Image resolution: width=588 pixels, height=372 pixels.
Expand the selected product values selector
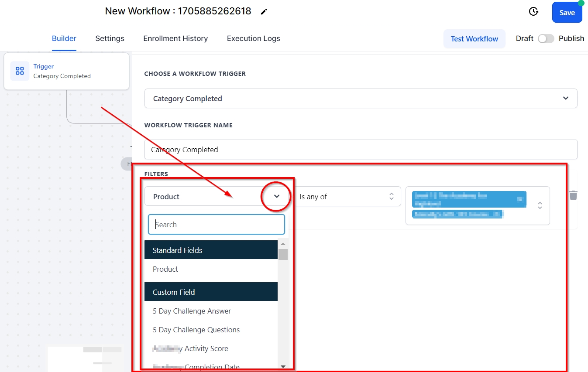540,205
